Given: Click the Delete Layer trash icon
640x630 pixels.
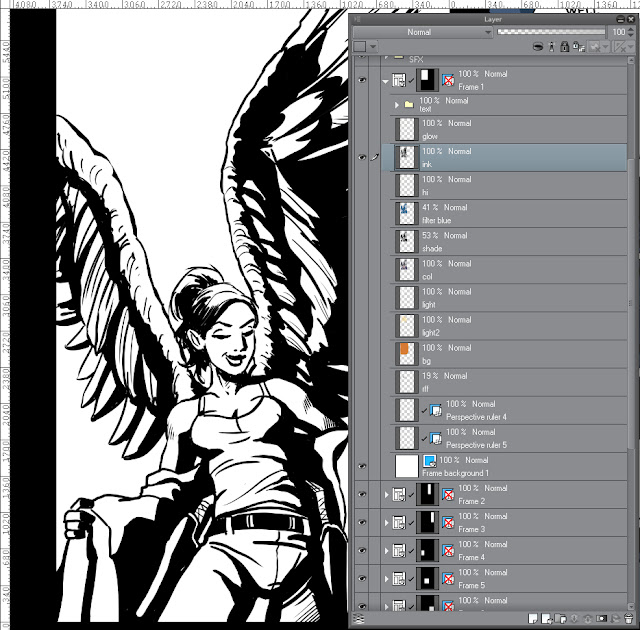Looking at the screenshot, I should click(629, 619).
